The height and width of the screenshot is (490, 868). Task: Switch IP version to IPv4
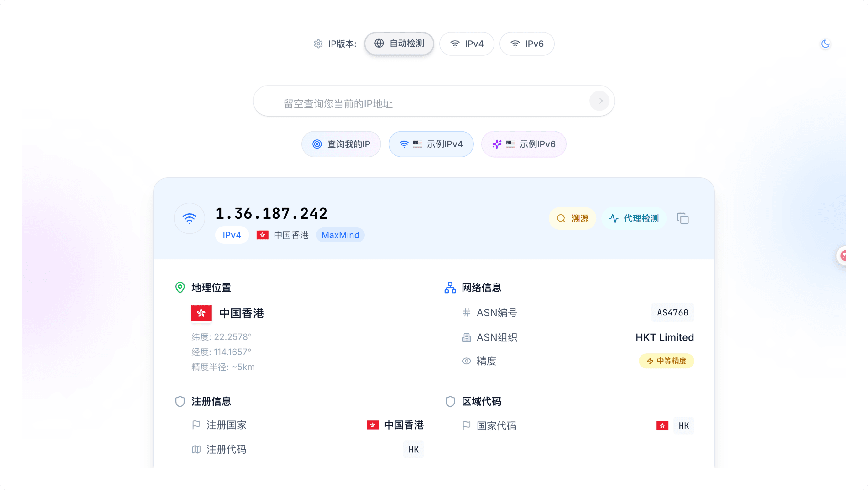click(x=467, y=44)
